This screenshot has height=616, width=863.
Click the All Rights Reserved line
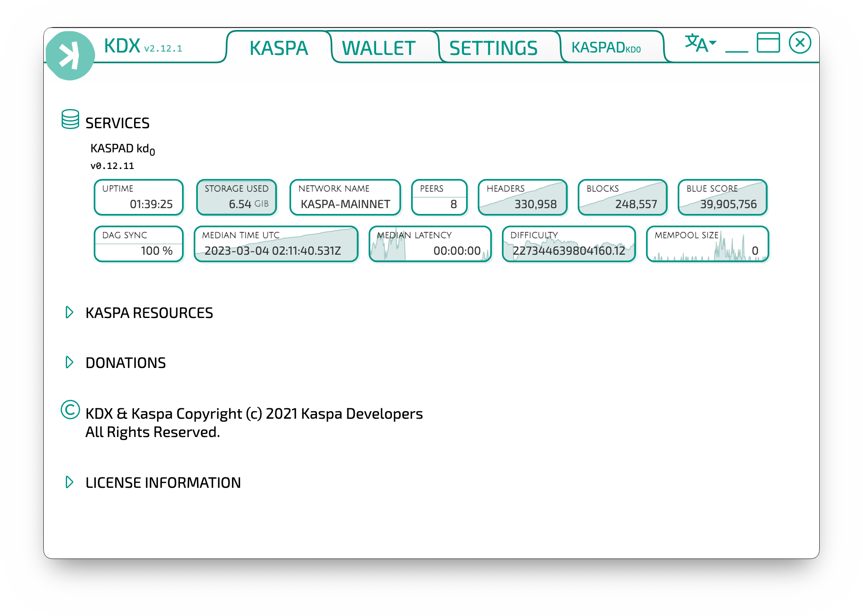[x=152, y=432]
